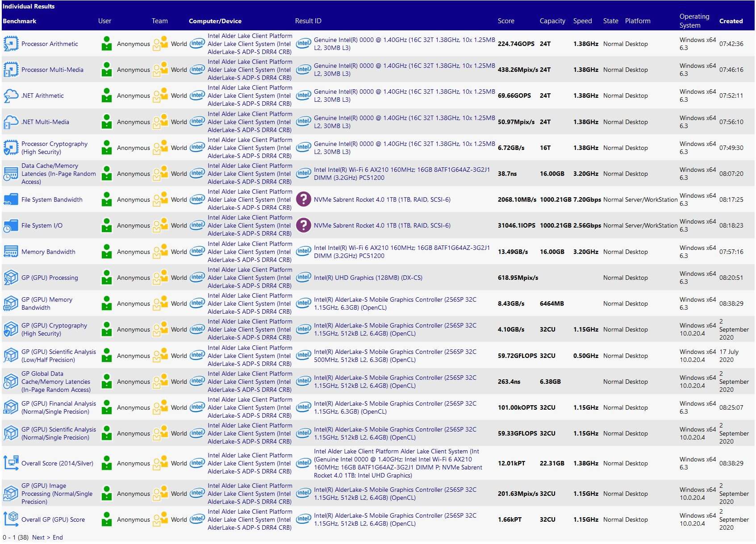The height and width of the screenshot is (544, 756).
Task: Click purple question mark icon for File System I/O
Action: [303, 225]
